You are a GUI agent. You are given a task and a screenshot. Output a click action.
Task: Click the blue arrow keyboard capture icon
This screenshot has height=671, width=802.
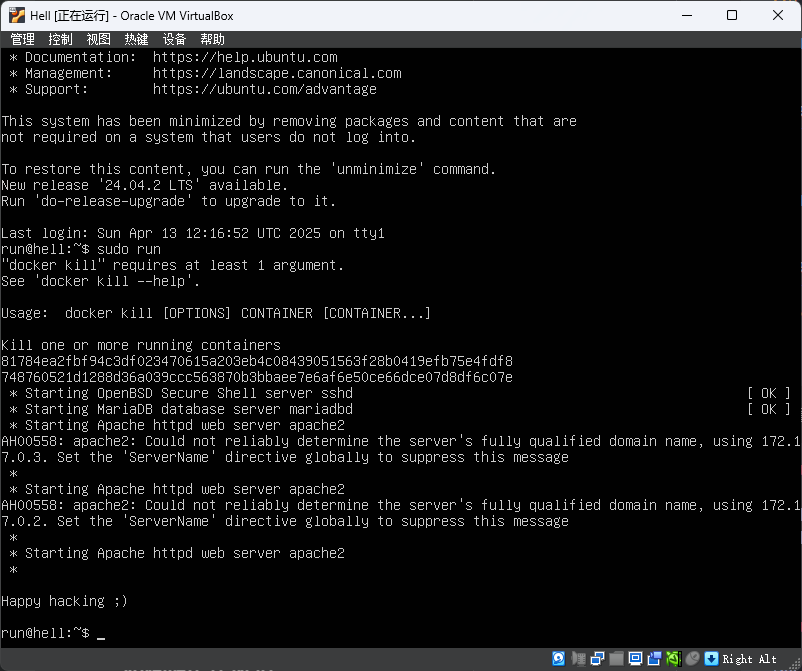coord(711,658)
